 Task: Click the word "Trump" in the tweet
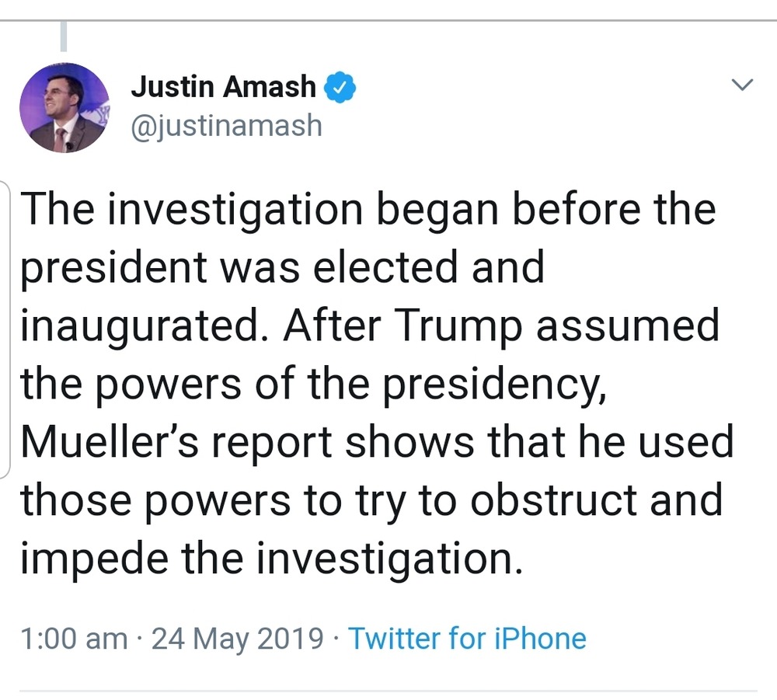(x=457, y=326)
